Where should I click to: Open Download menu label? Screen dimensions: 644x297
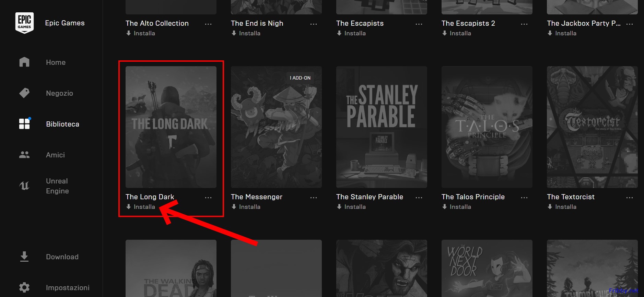click(62, 257)
